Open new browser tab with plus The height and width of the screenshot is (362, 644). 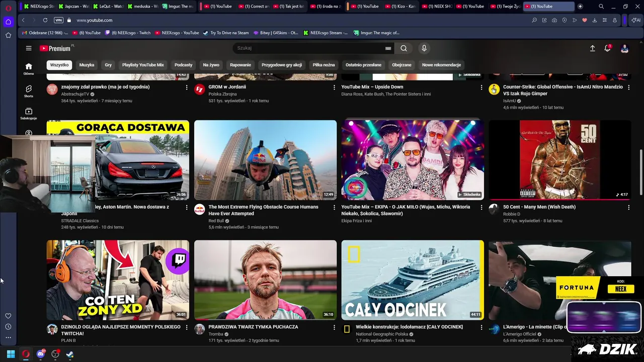580,7
